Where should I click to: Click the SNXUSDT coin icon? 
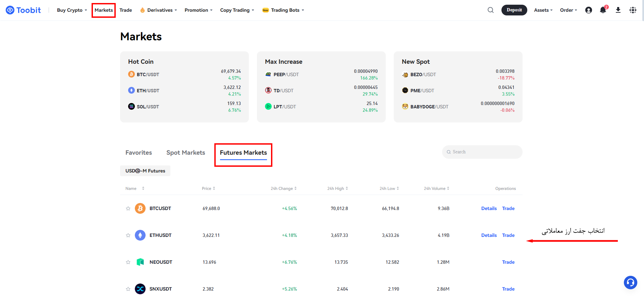click(140, 289)
